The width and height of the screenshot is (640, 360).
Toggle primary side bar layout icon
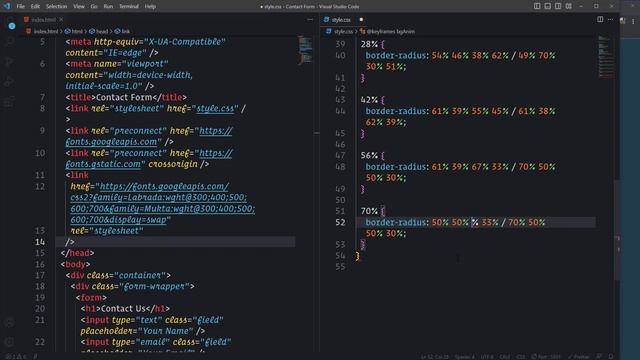[537, 7]
